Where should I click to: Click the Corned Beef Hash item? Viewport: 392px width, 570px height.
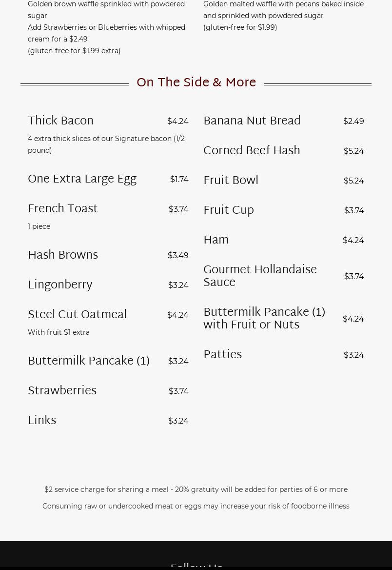pos(252,150)
